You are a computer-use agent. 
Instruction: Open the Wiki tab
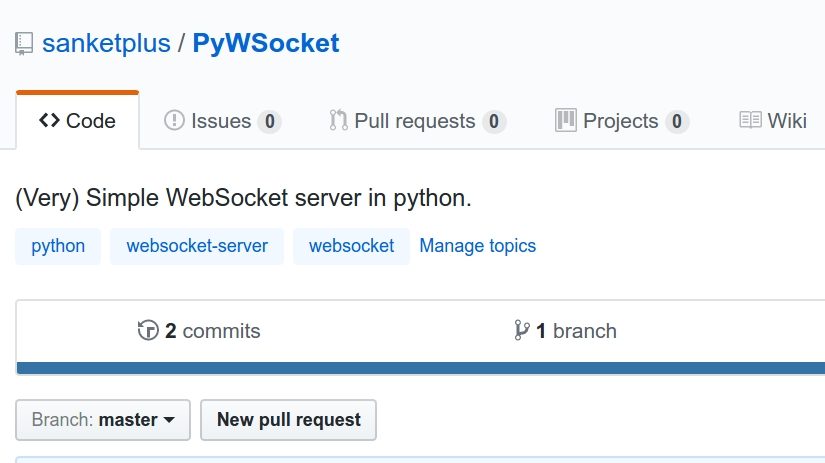coord(772,121)
